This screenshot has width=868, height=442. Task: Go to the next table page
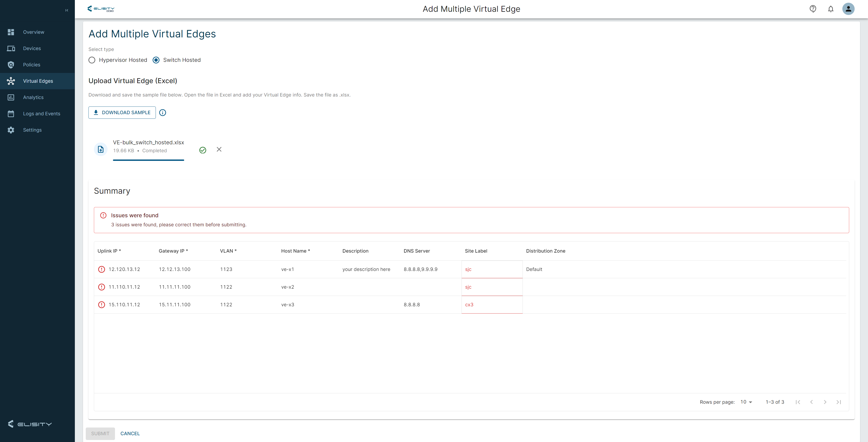825,402
